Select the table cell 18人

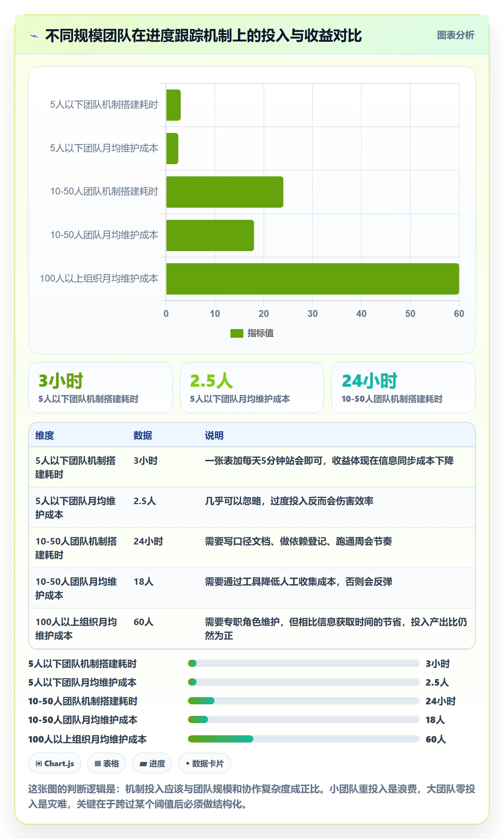[x=144, y=582]
